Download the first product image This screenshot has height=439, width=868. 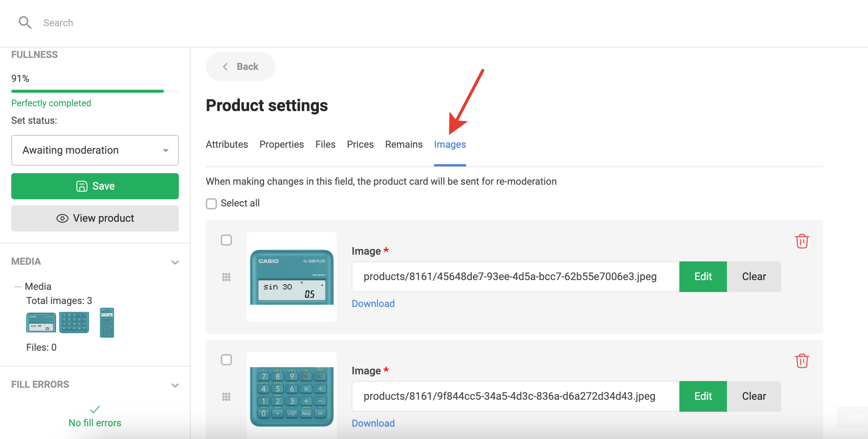click(x=373, y=304)
